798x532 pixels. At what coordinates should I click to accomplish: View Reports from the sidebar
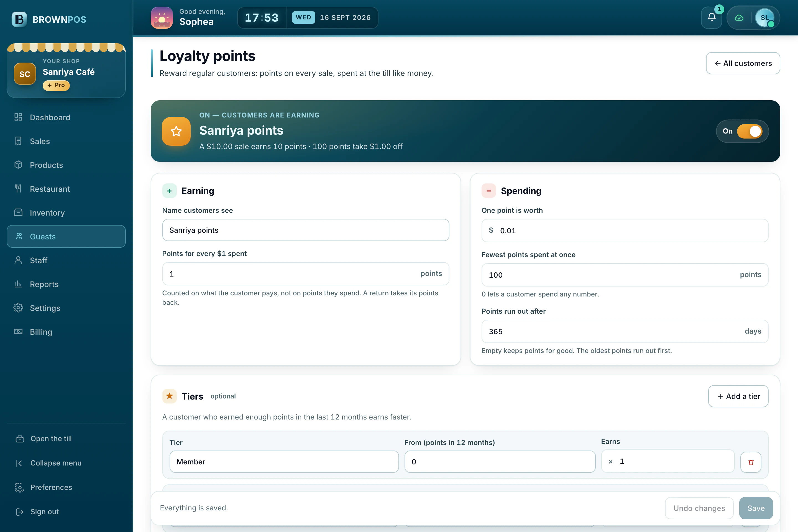(66, 284)
